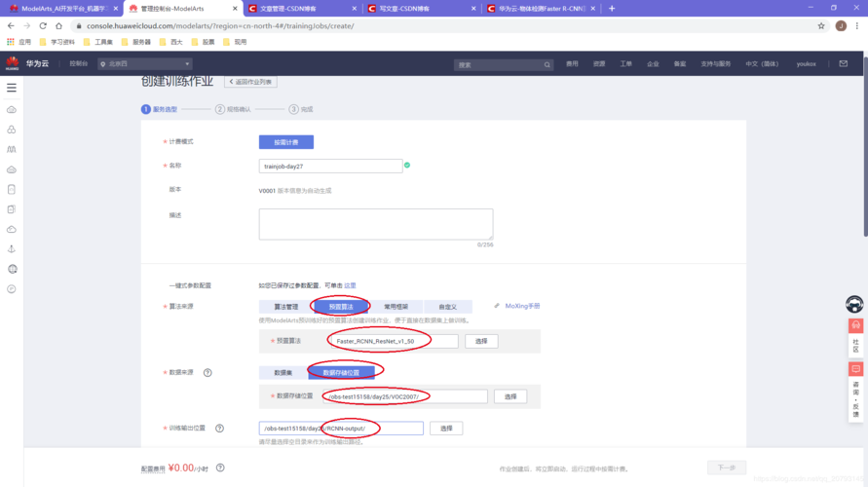Select 常用框架 as algorithm source

tap(396, 307)
